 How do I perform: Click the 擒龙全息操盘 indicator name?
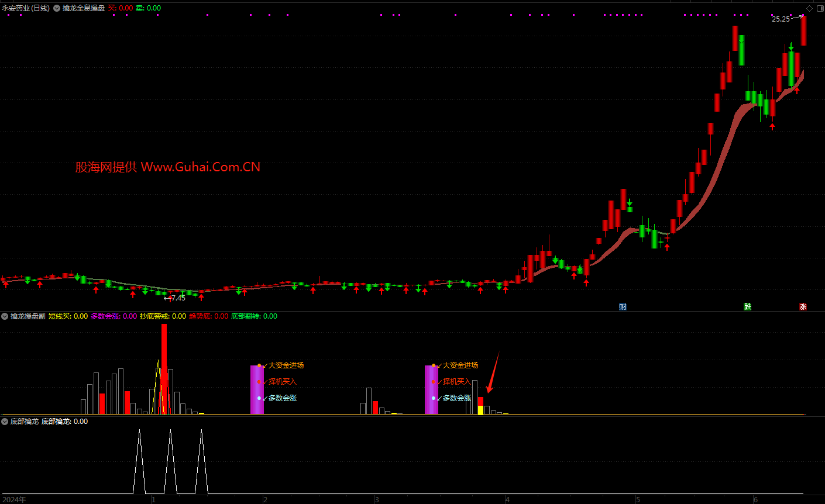84,8
